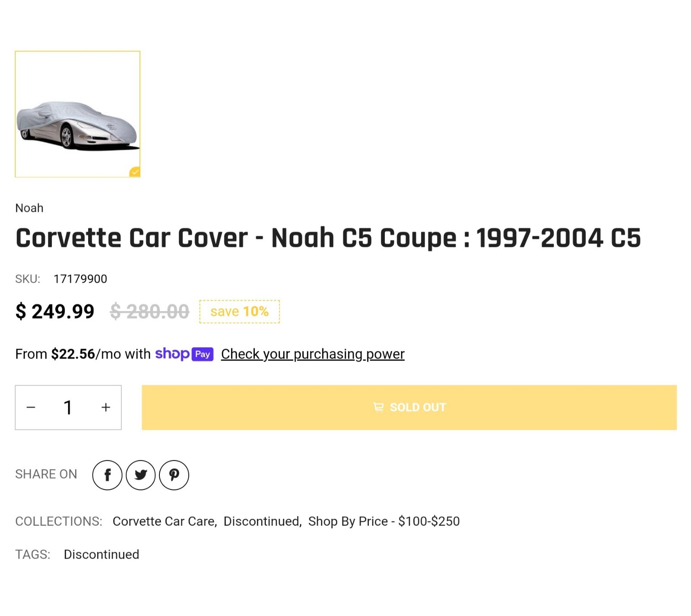Open Shop By Price $100-$250 collection

click(x=384, y=521)
